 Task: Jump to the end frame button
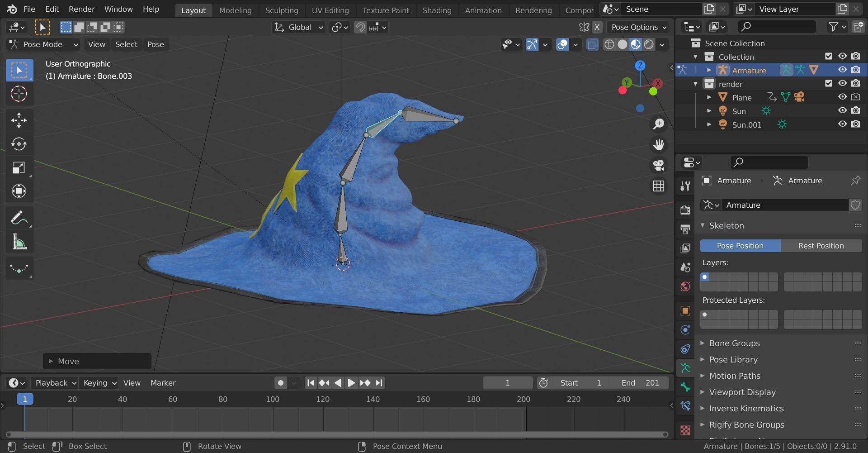pos(379,383)
